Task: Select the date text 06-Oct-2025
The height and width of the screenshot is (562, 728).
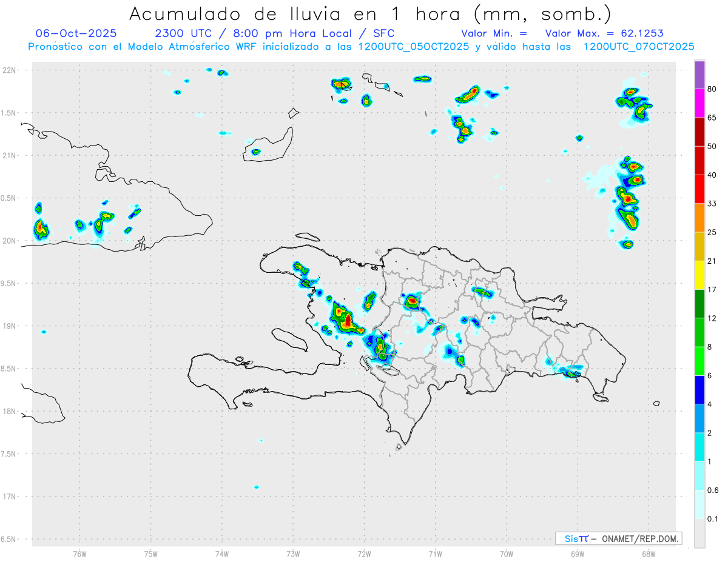Action: [x=76, y=33]
